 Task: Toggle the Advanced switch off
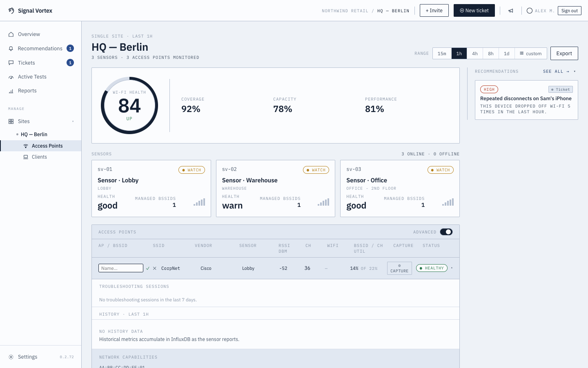coord(446,232)
